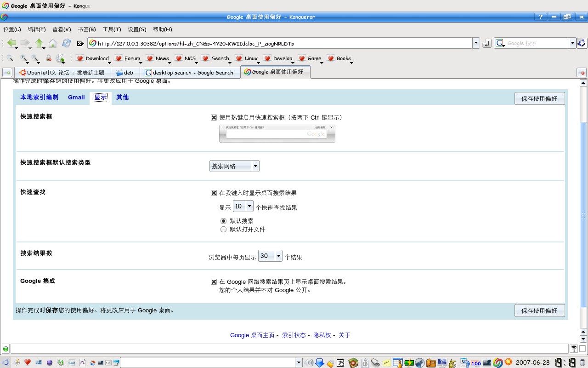Select the 默认打开文件 radio button

coord(223,230)
